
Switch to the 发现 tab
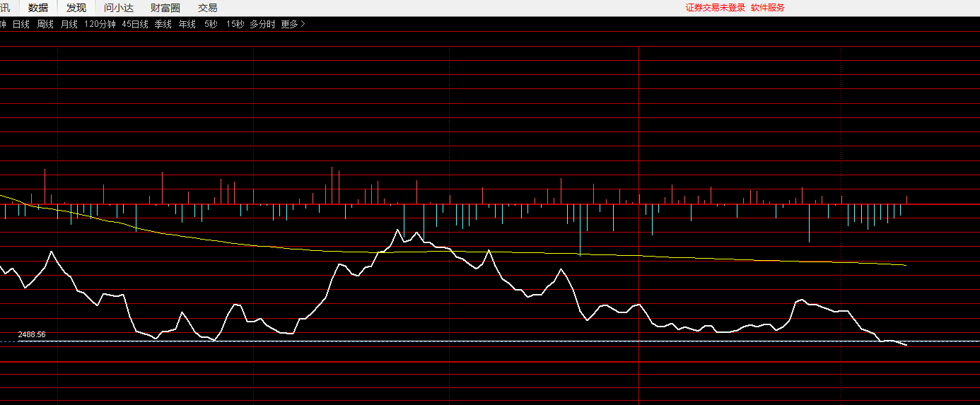pyautogui.click(x=76, y=8)
